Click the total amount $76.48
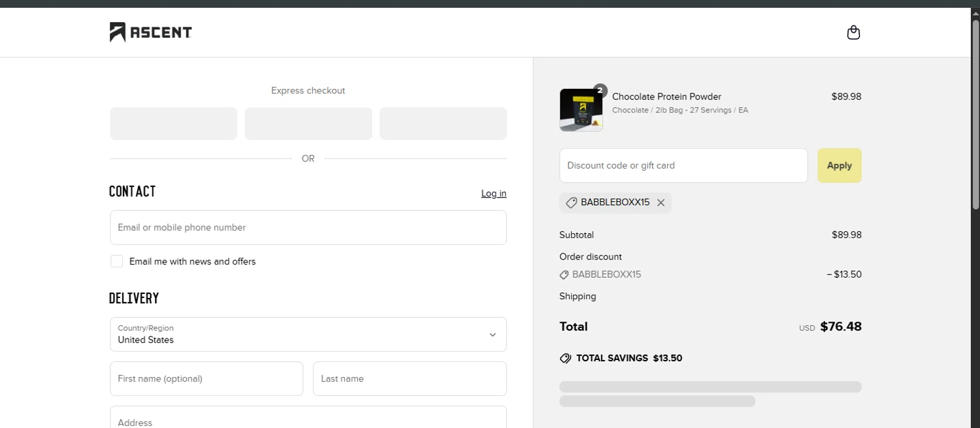The height and width of the screenshot is (428, 980). [x=841, y=327]
